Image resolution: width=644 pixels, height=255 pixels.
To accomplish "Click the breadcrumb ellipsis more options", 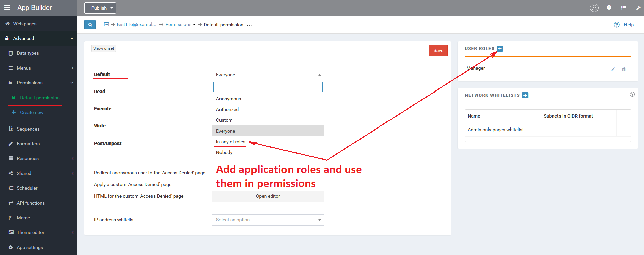I will 250,25.
